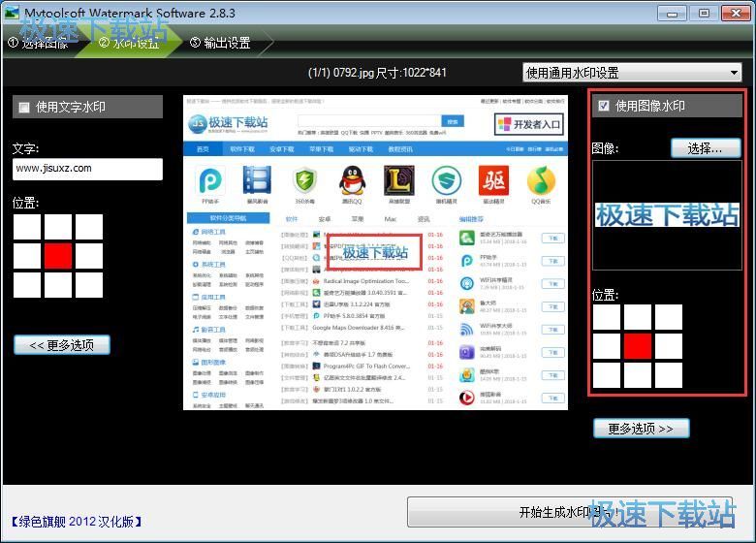Screen dimensions: 756x543
Task: Click the watermark text input field
Action: 87,169
